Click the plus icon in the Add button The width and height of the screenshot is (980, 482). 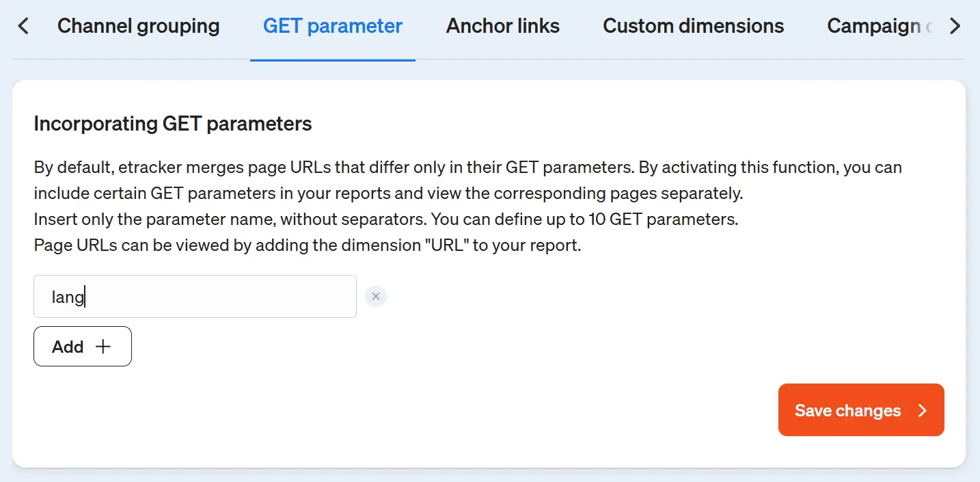pos(103,347)
